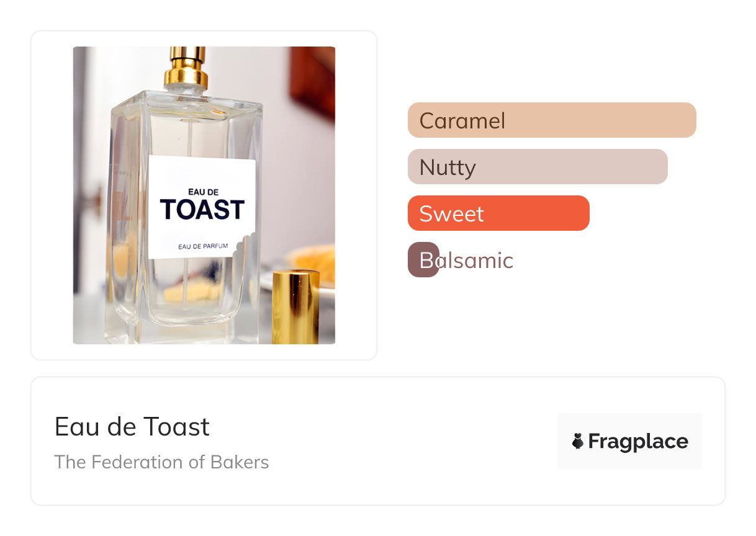756x536 pixels.
Task: Click the Fragplace bottle icon in logo
Action: coord(578,441)
